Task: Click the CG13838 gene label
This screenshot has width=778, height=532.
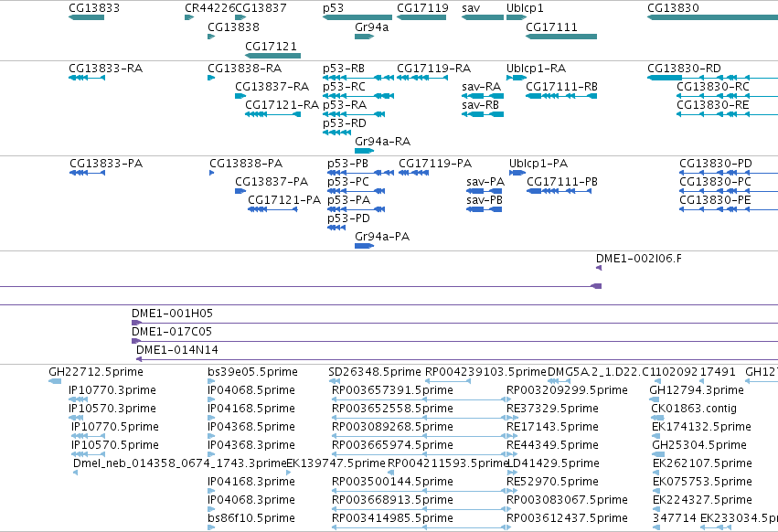Action: click(x=233, y=27)
